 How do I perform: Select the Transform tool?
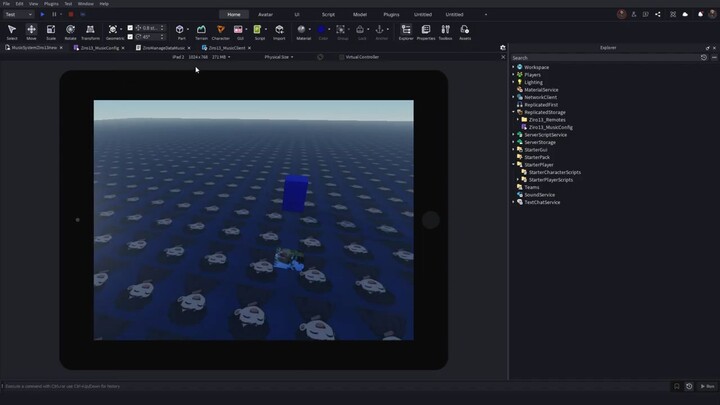90,32
